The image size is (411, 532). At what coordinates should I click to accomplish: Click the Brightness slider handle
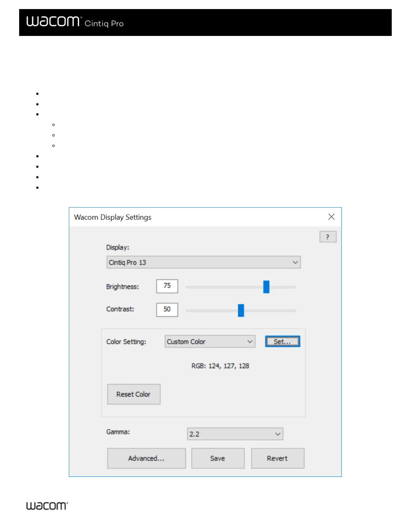[266, 287]
